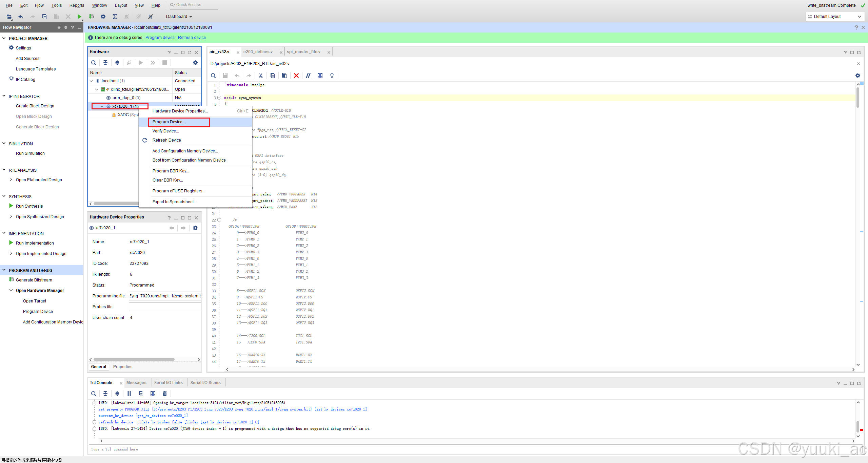Click red delete X in editor toolbar

(x=296, y=76)
